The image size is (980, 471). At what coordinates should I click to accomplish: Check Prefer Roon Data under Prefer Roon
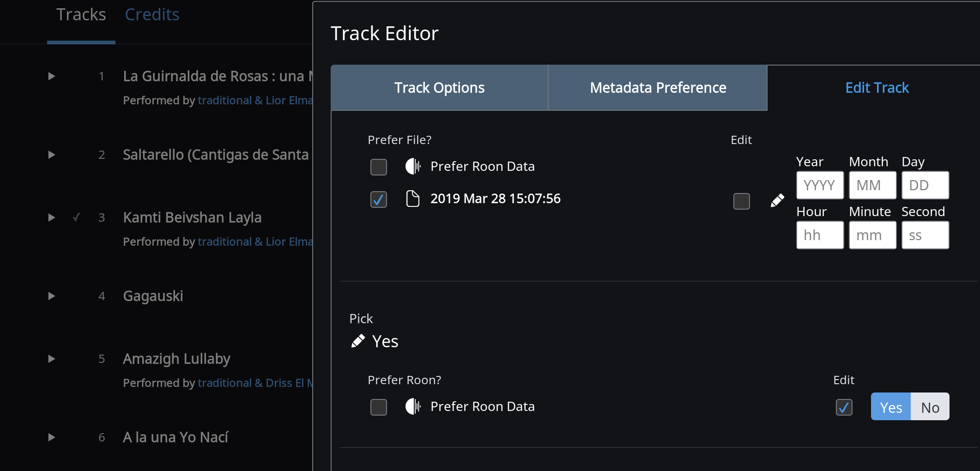[379, 407]
